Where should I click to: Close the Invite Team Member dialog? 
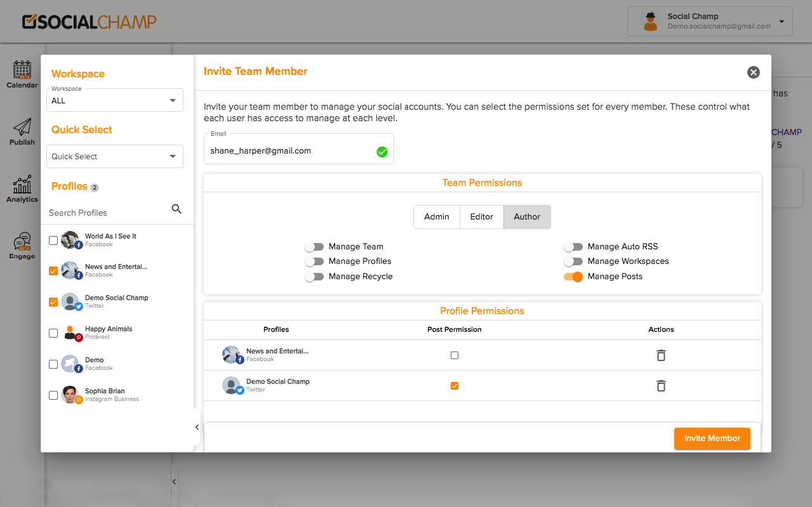click(x=754, y=72)
